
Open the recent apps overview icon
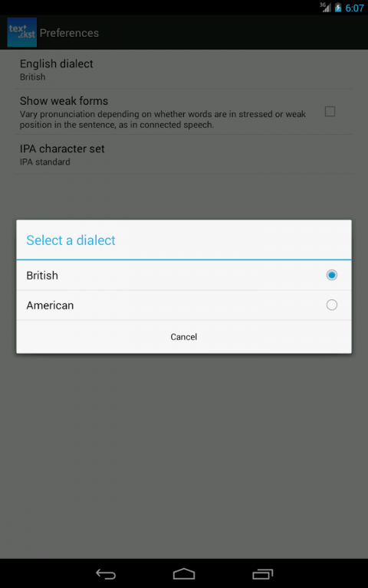(x=262, y=573)
